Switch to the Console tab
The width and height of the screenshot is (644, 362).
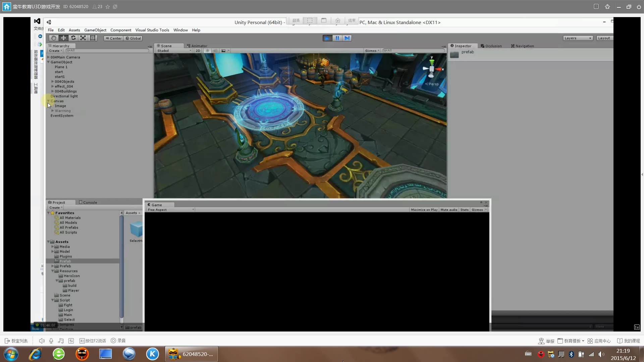coord(88,202)
